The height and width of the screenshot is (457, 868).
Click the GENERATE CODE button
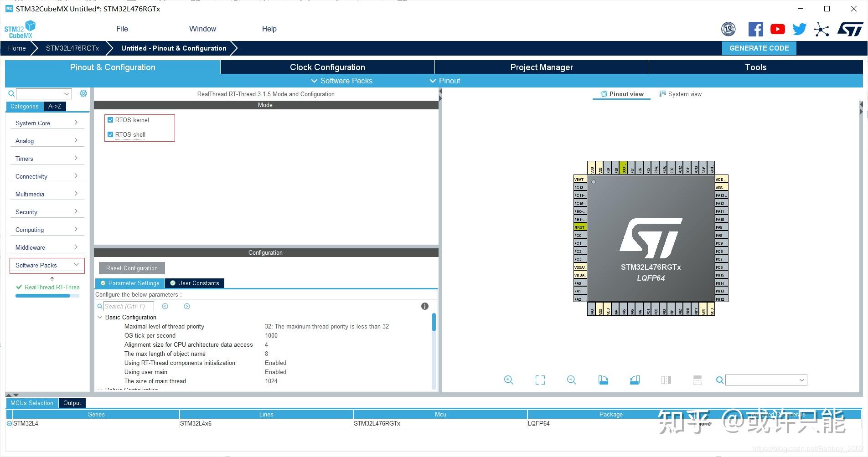759,48
